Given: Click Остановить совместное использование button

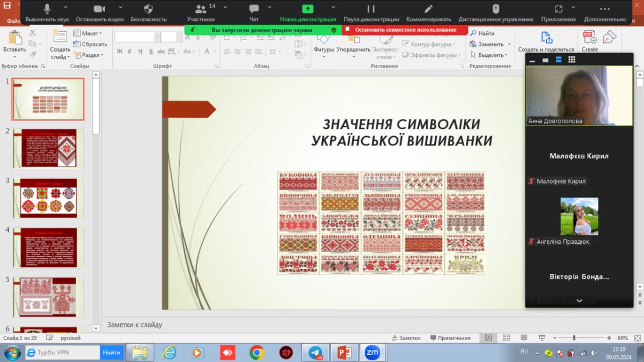Looking at the screenshot, I should pyautogui.click(x=405, y=30).
